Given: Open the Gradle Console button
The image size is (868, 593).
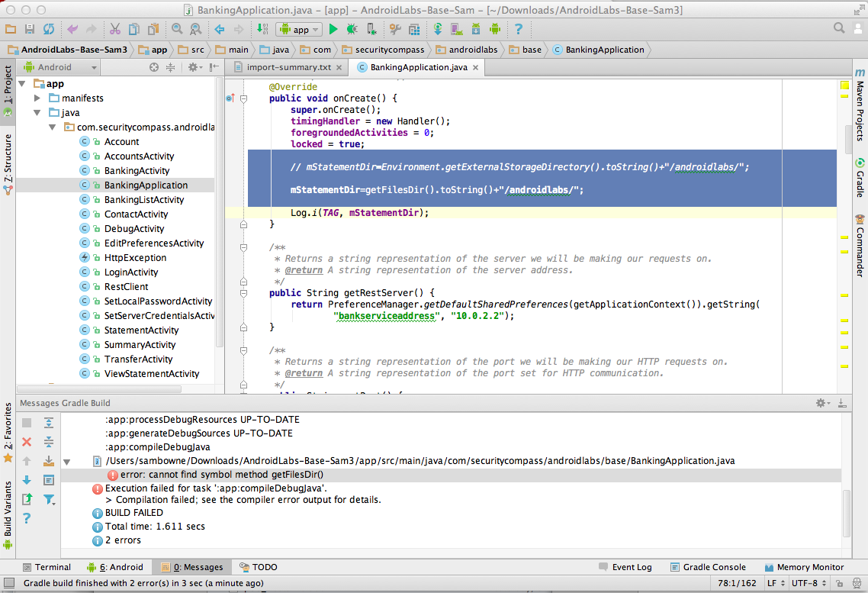Looking at the screenshot, I should tap(708, 567).
